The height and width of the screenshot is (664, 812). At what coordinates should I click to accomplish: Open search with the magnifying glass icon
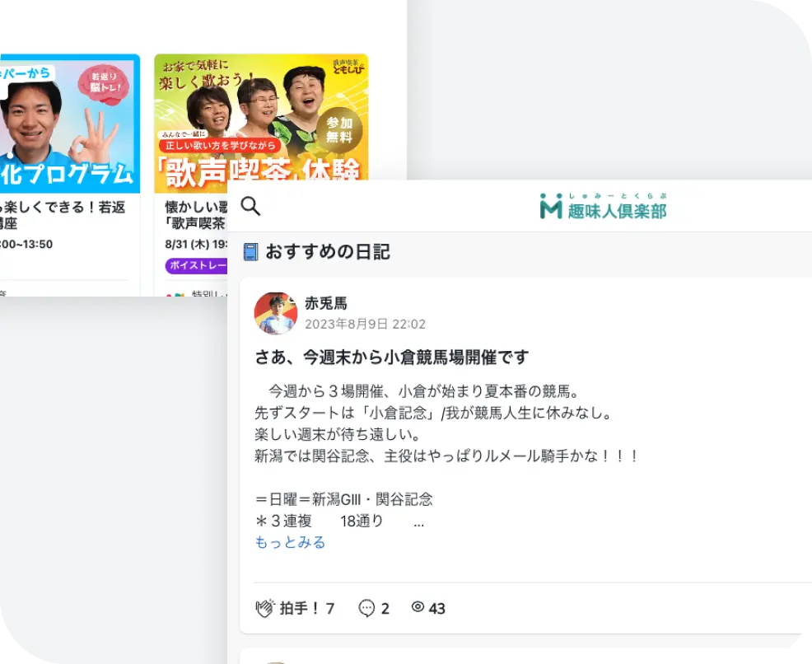(250, 206)
